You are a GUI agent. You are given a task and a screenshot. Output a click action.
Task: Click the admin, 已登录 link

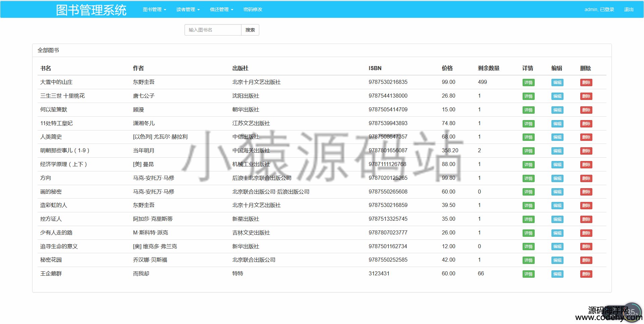[x=599, y=9]
